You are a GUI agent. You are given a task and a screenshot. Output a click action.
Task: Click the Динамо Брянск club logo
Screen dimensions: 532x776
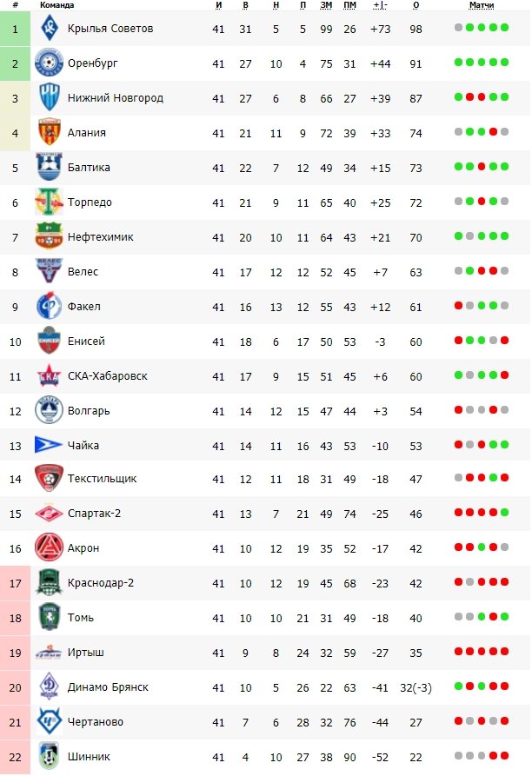(x=49, y=686)
